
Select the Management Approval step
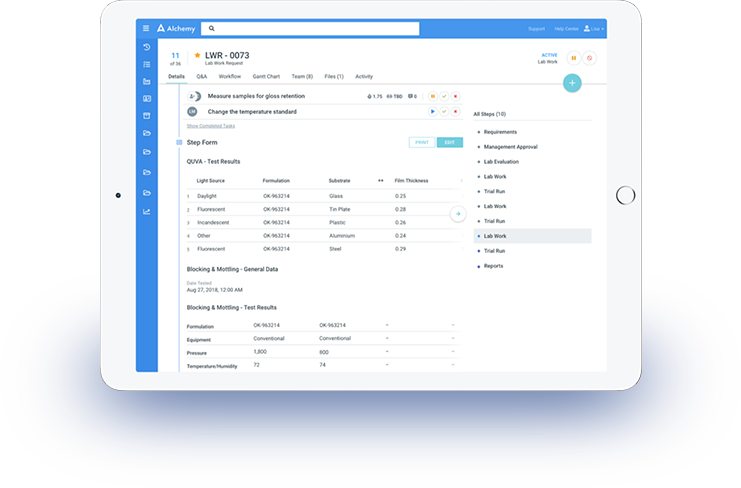(x=511, y=147)
